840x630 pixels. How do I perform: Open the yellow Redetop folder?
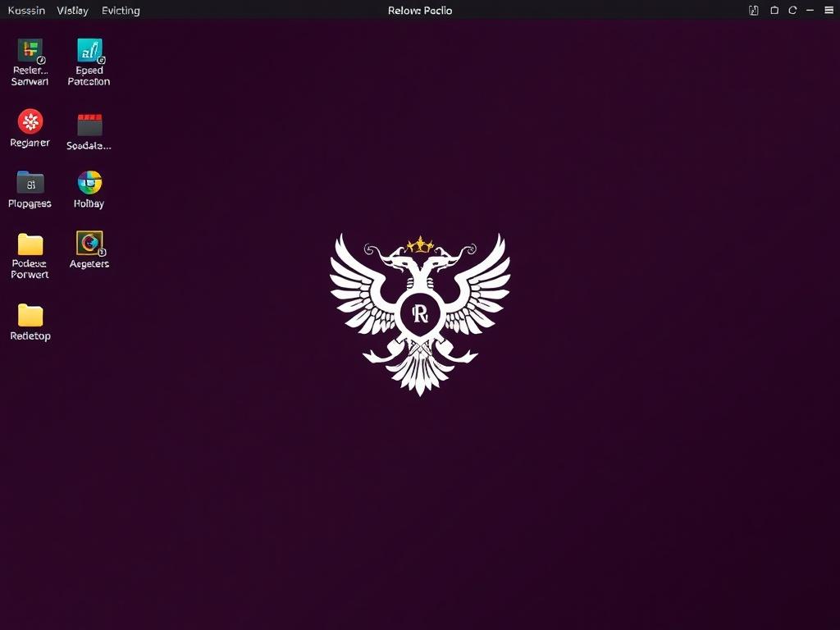30,315
